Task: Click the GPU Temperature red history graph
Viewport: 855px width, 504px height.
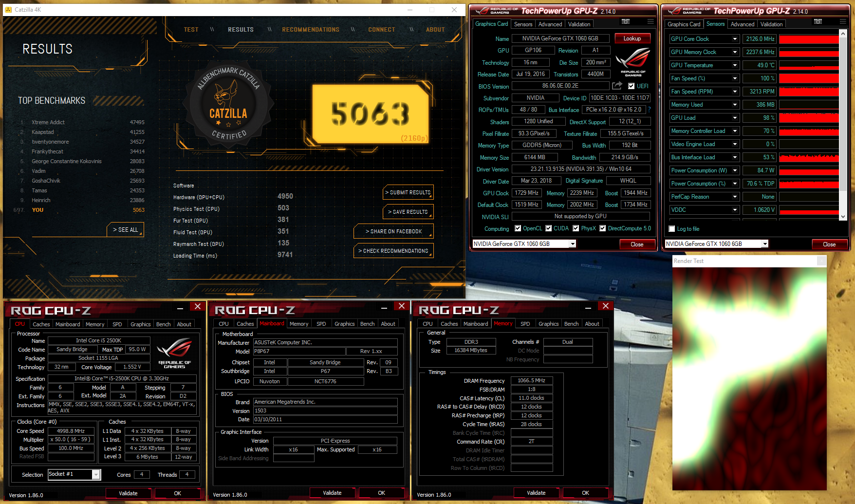Action: pyautogui.click(x=809, y=65)
